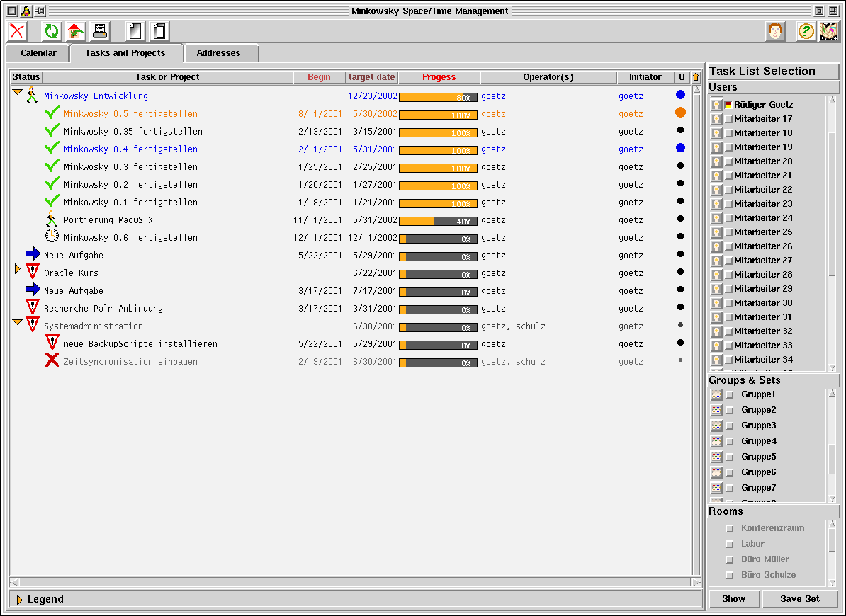Click the lightbulb icon beside Rüdiger Goetz
846x616 pixels.
click(x=716, y=105)
